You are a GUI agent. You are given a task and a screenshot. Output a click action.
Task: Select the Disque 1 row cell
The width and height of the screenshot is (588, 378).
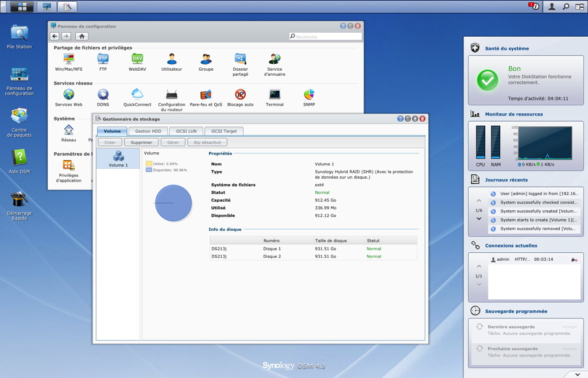[x=272, y=249]
